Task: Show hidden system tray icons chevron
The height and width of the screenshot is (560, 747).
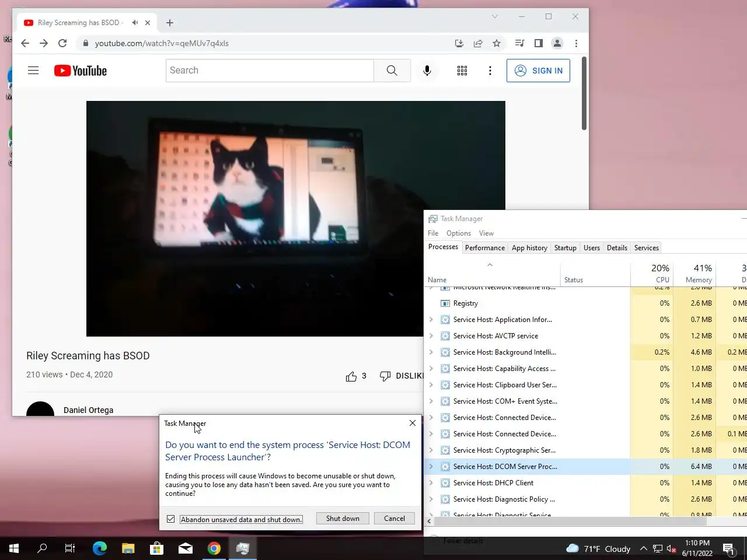Action: tap(643, 548)
